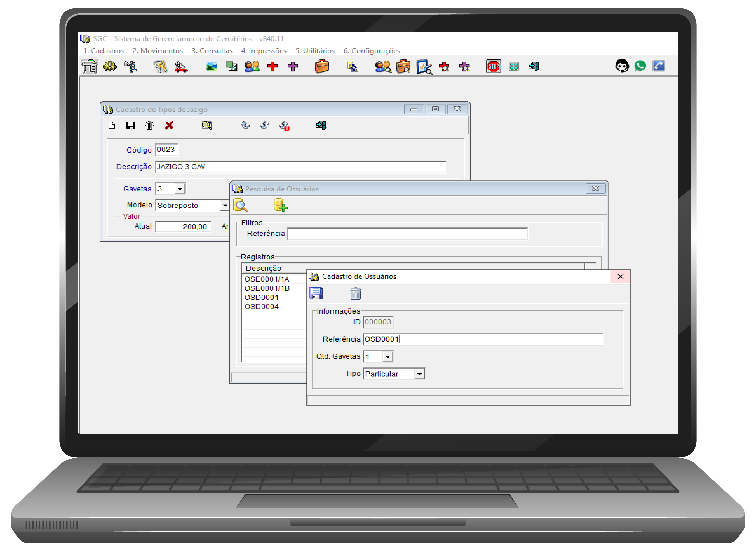Open the 5. Utilitários menu
Viewport: 756px width, 551px height.
[x=315, y=51]
